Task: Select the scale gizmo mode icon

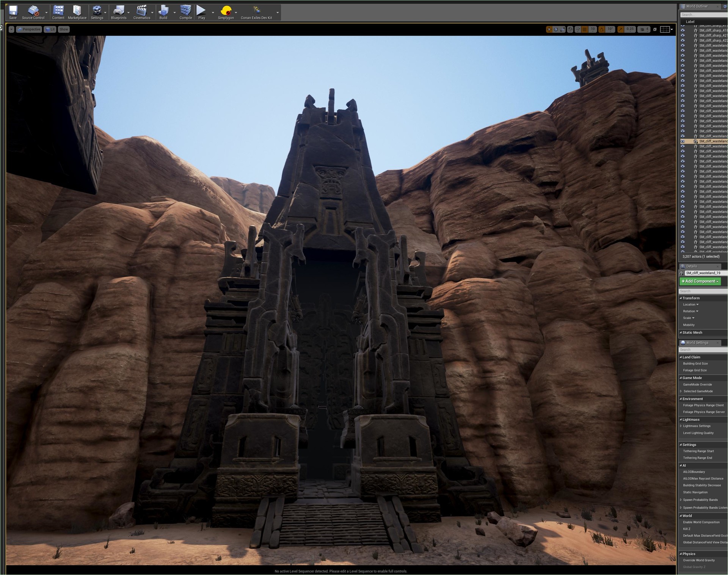Action: (x=563, y=29)
